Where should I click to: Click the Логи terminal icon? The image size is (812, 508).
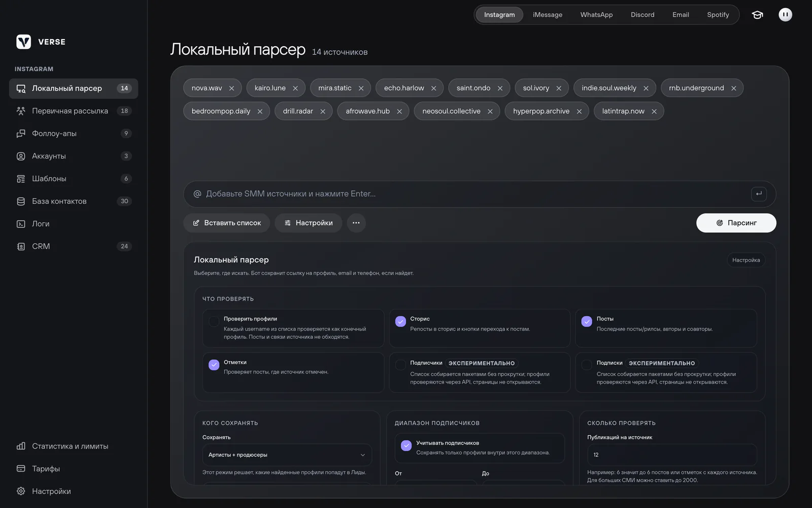pyautogui.click(x=21, y=224)
